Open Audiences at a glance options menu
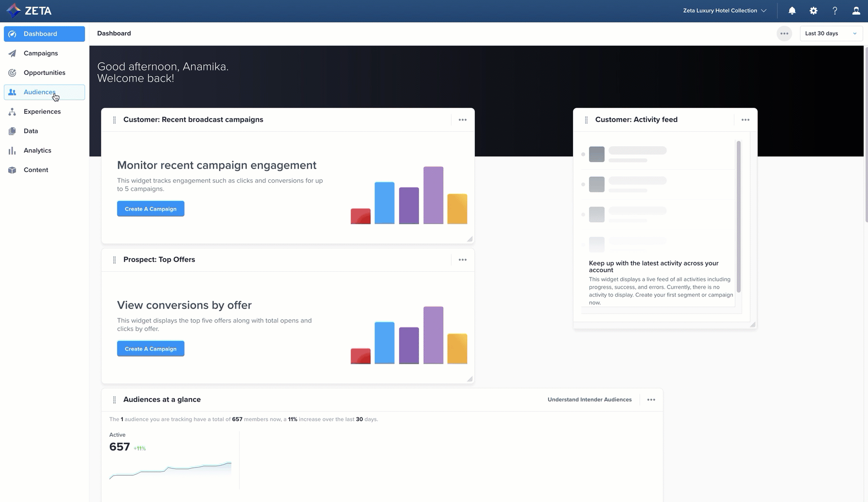Image resolution: width=868 pixels, height=502 pixels. 651,400
